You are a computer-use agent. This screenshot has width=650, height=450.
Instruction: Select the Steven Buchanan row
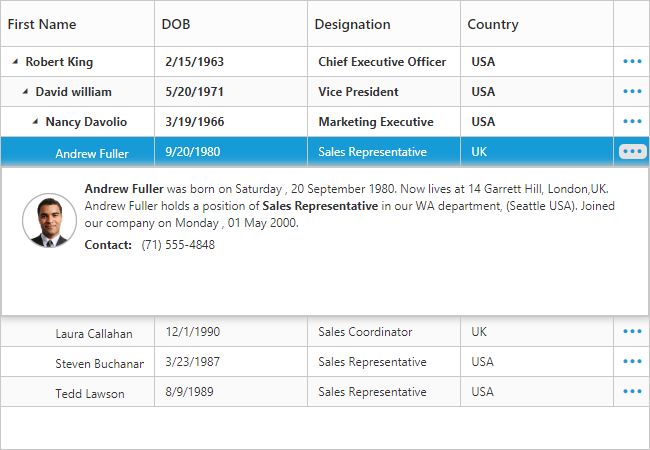(x=99, y=363)
